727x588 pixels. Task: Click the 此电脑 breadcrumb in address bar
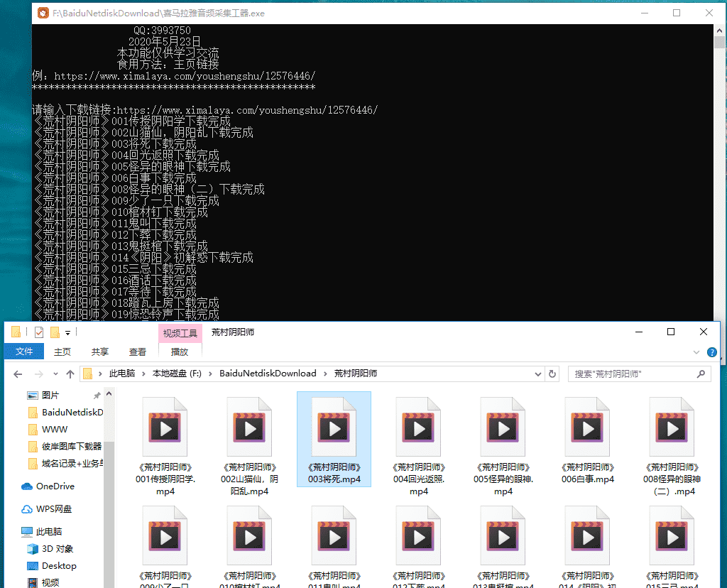[122, 374]
